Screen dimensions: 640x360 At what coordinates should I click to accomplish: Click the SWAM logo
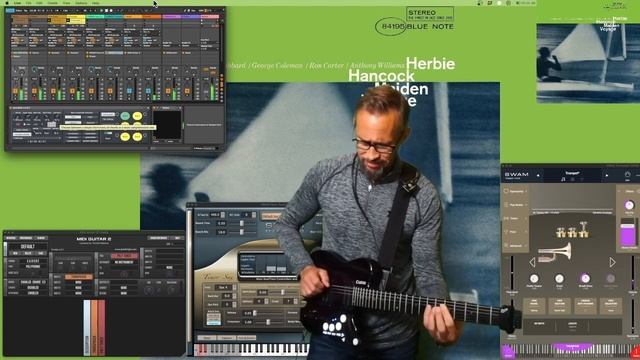click(516, 175)
